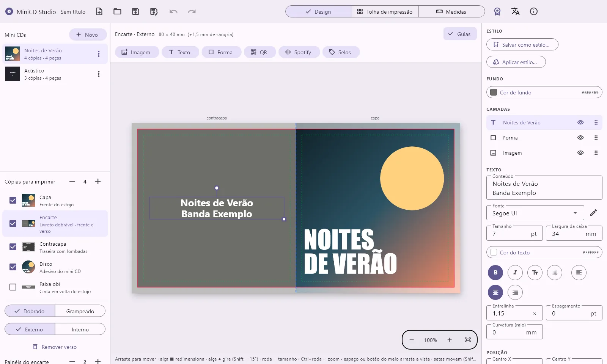
Task: Switch to Folha de impressão tab
Action: (x=385, y=11)
